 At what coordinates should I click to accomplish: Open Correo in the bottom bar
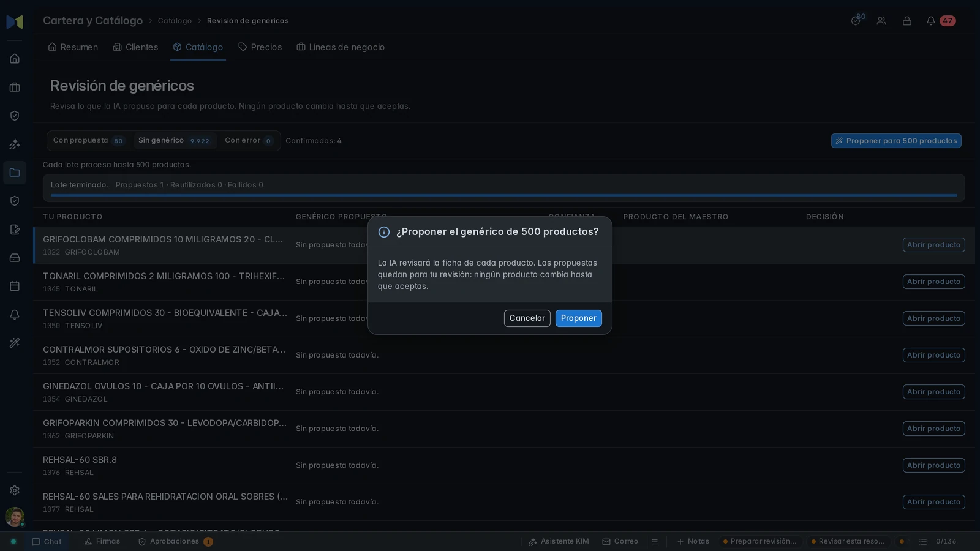620,542
